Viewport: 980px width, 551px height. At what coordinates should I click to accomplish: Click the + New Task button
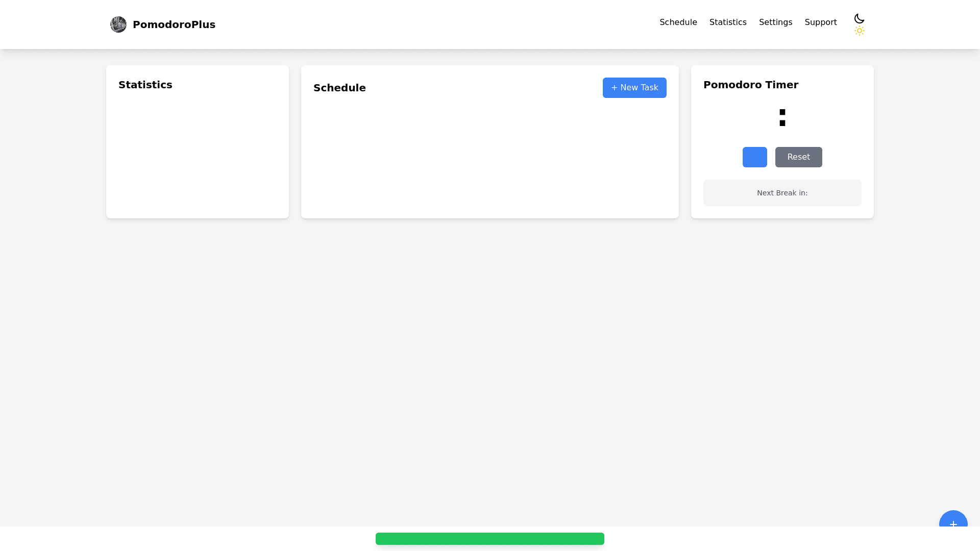pyautogui.click(x=634, y=88)
